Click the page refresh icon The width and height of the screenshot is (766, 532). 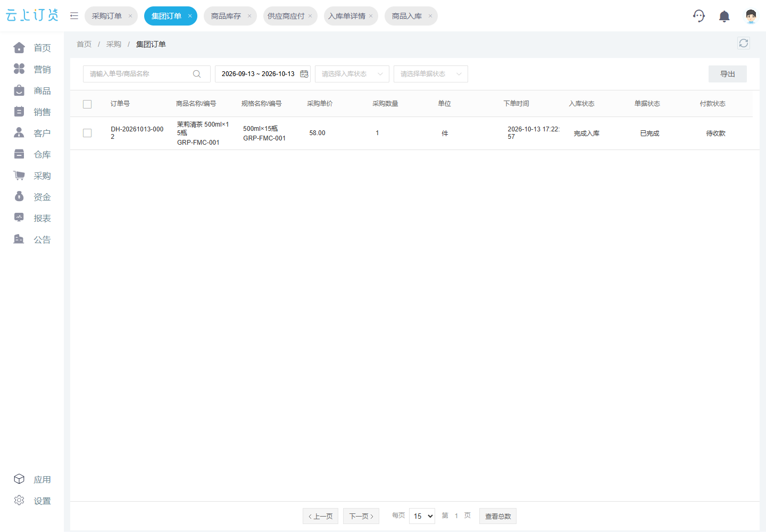tap(744, 43)
